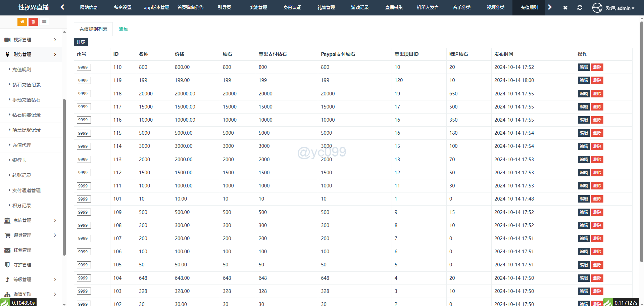Expand the 道具管理 sidebar menu
644x306 pixels.
tap(31, 235)
